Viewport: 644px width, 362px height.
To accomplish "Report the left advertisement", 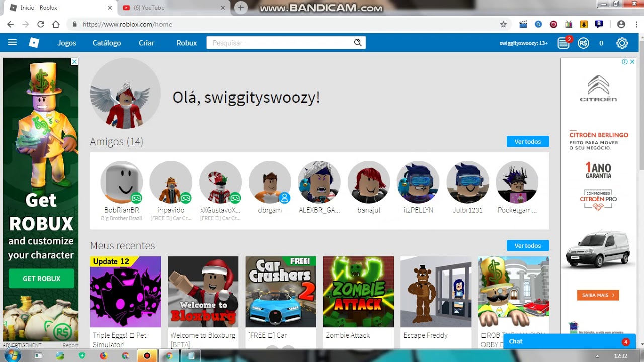I will coord(70,345).
